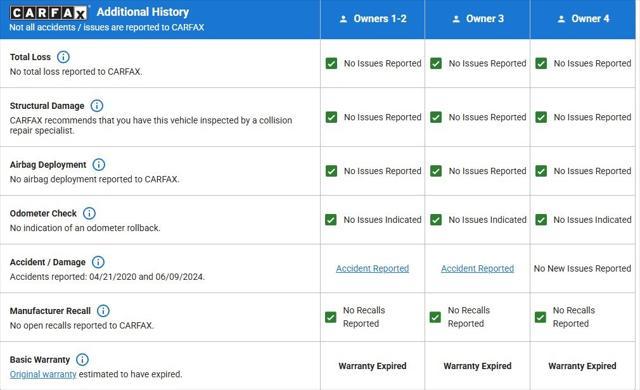640x390 pixels.
Task: Click Total Loss check mark under Owner 3
Action: point(436,63)
